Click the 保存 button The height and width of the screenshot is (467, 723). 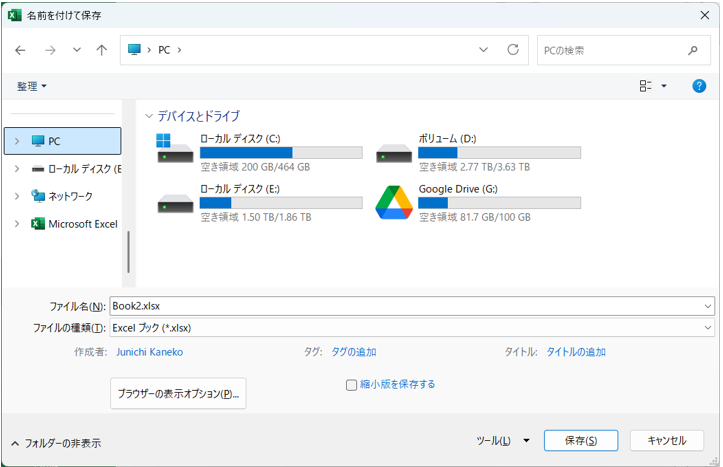pyautogui.click(x=581, y=441)
